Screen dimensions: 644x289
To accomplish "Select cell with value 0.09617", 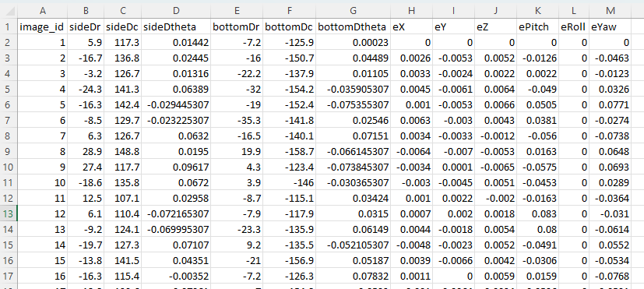I will pos(176,167).
